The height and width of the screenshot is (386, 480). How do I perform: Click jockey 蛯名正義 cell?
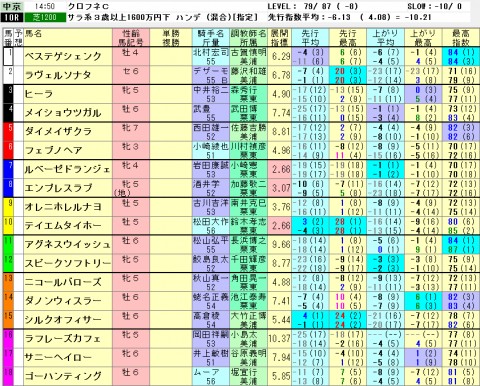coord(211,301)
